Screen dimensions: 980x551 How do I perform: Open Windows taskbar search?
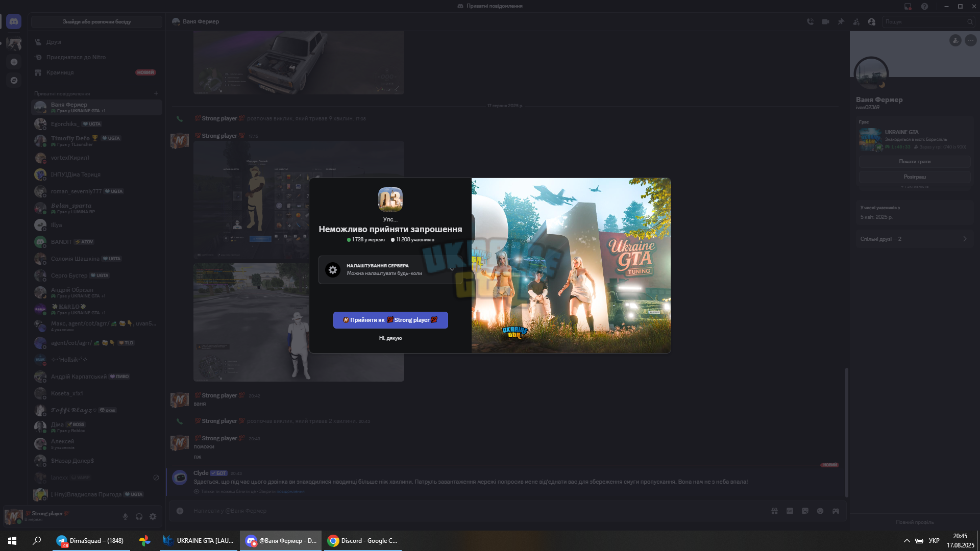tap(37, 541)
